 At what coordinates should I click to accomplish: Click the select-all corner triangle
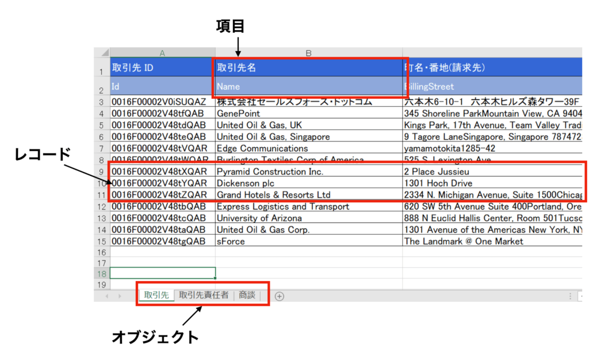point(105,52)
